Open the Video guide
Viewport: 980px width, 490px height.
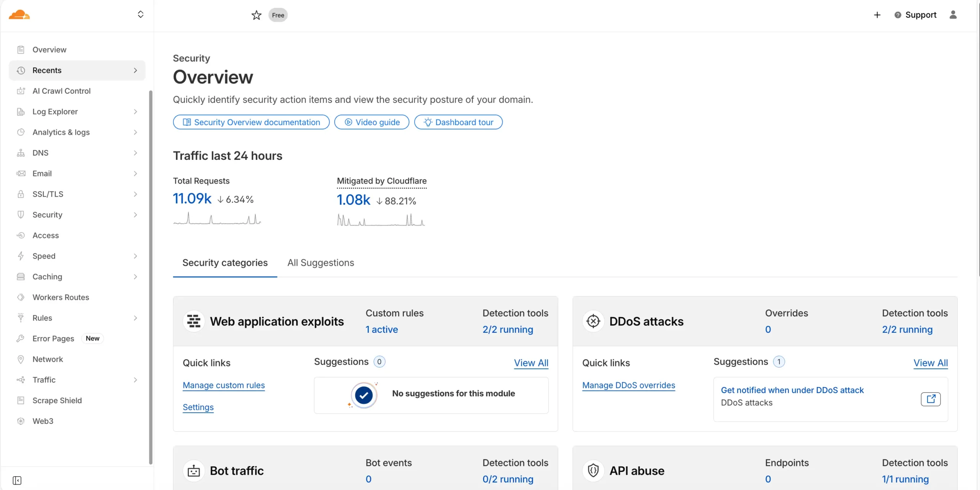click(372, 122)
